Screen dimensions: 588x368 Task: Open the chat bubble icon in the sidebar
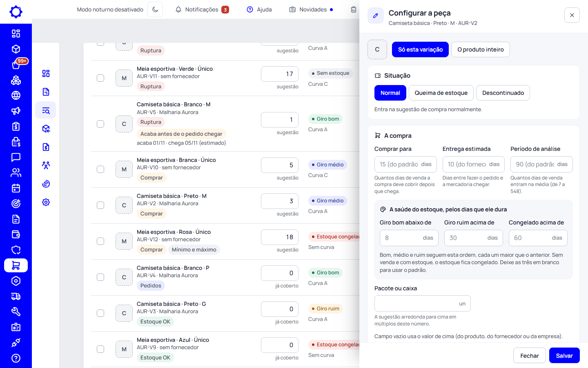pyautogui.click(x=16, y=157)
